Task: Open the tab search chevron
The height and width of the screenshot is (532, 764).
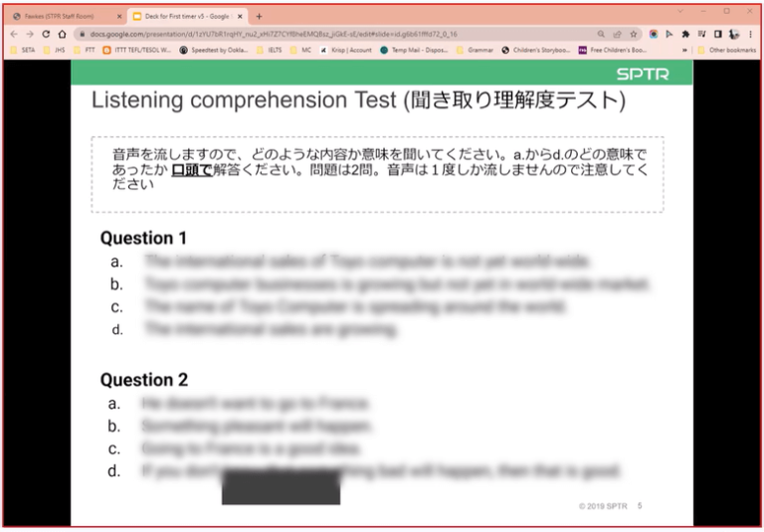Action: [x=680, y=11]
